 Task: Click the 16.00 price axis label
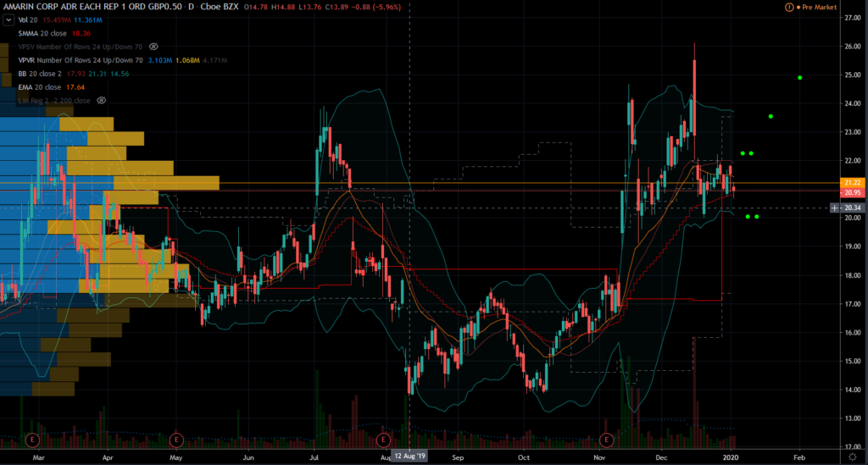(853, 332)
